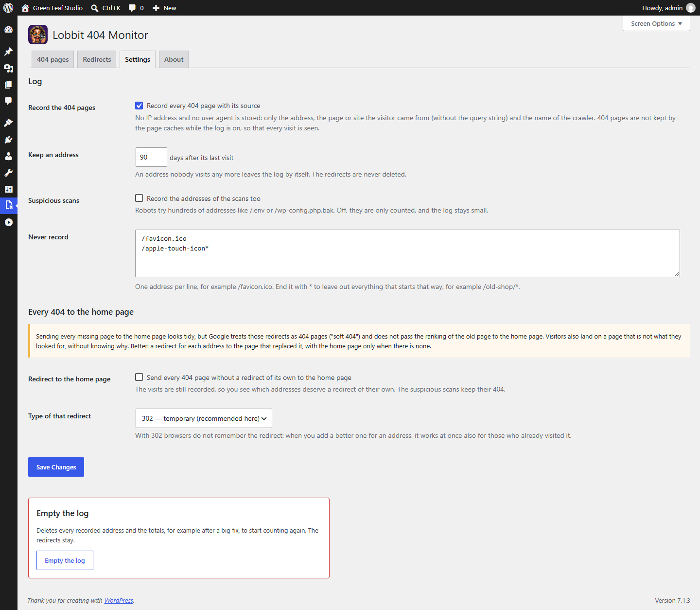Visit site via Green Leaf Studio home icon
The image size is (700, 610).
[x=52, y=8]
